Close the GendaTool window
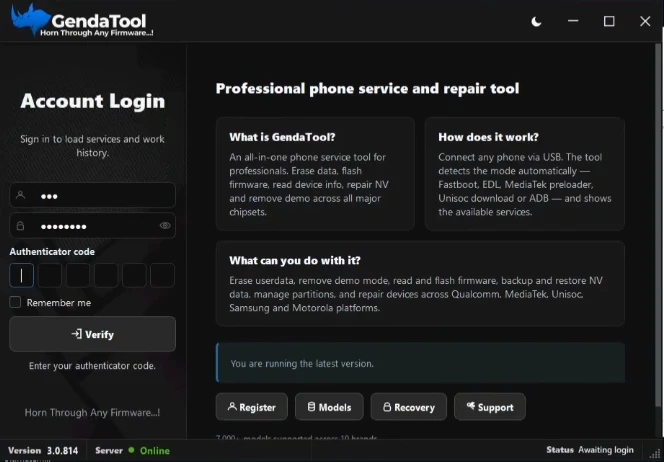The height and width of the screenshot is (462, 664). click(x=645, y=21)
